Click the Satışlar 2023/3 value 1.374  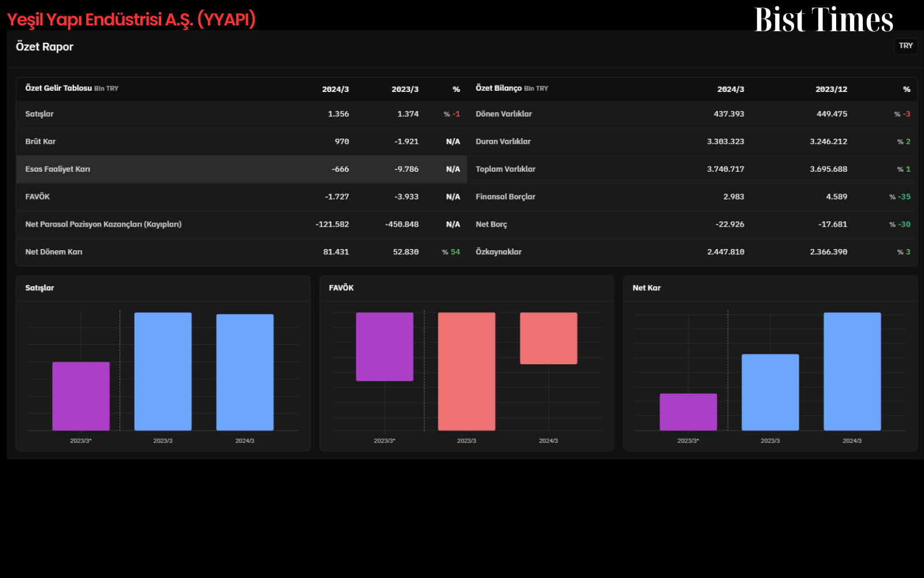pos(408,114)
